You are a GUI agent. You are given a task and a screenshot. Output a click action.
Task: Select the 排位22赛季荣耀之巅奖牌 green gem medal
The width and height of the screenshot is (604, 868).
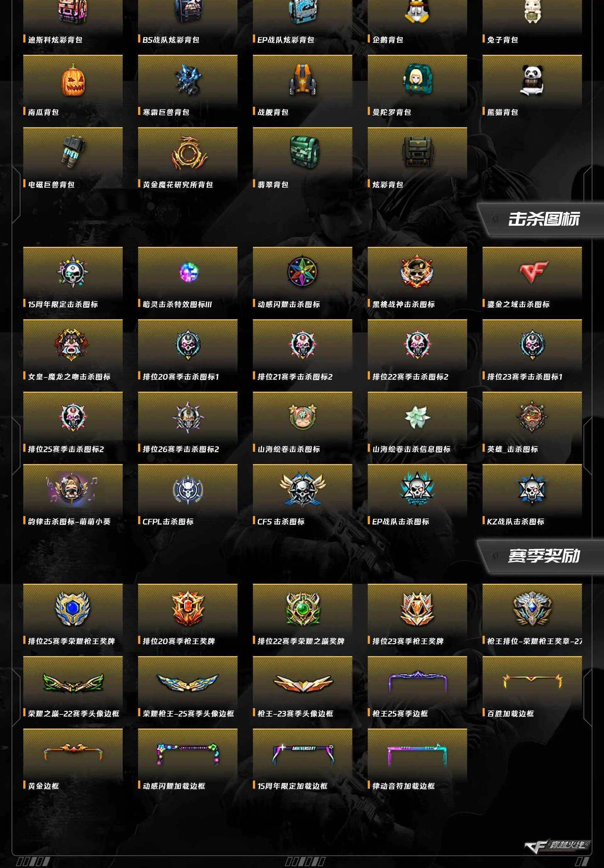302,609
